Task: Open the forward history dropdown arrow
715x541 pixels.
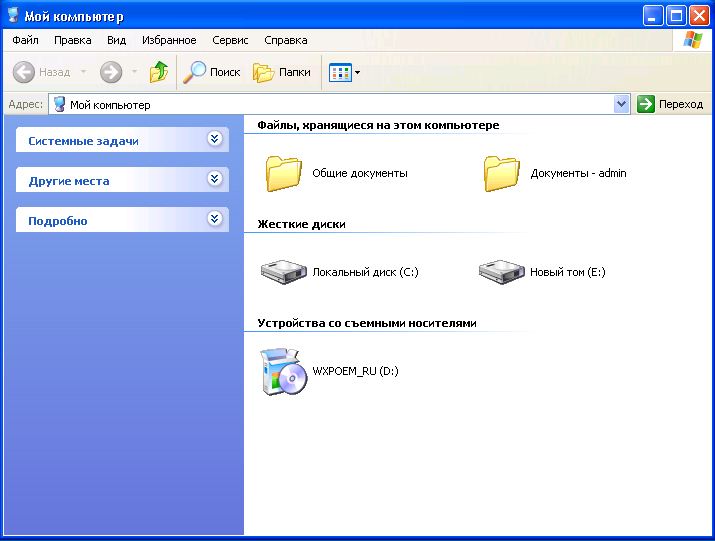Action: (x=135, y=72)
